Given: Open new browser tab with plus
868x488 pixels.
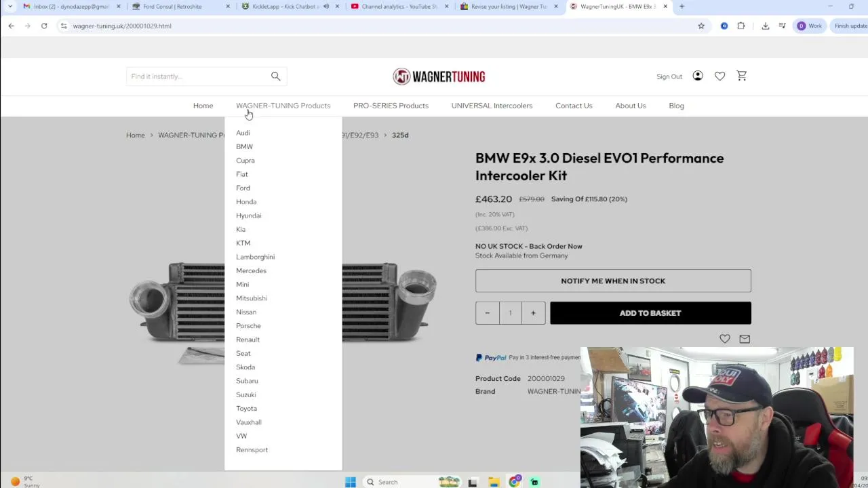Looking at the screenshot, I should tap(682, 7).
